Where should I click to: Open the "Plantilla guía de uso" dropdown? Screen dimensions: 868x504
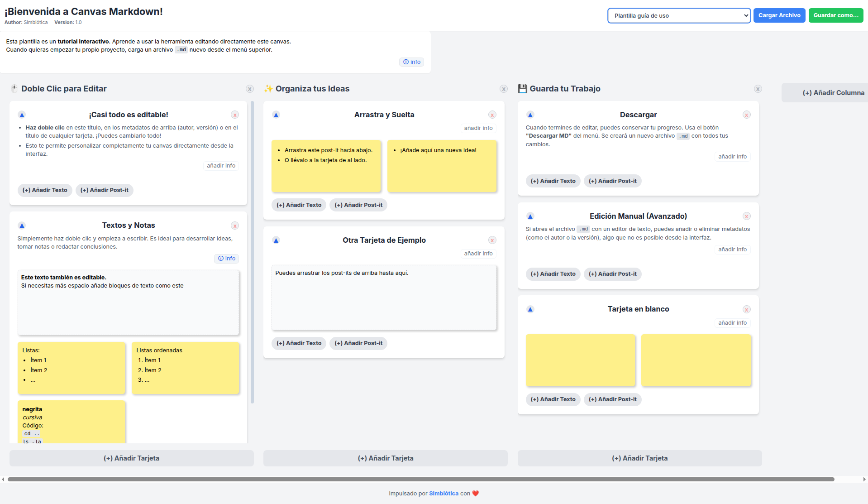[678, 15]
